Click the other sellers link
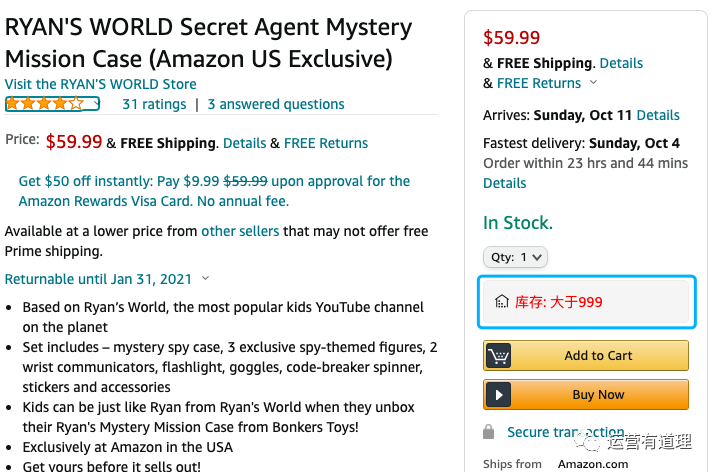 point(240,231)
